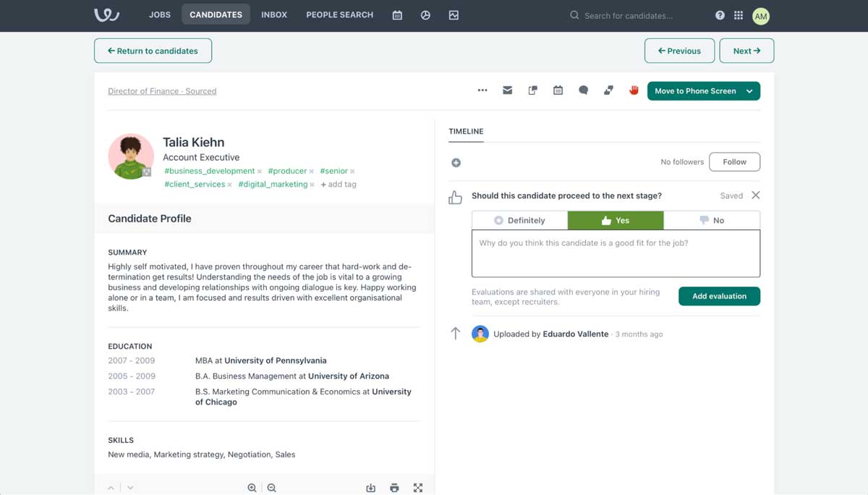Open the clock icon in the navigation bar

click(426, 14)
